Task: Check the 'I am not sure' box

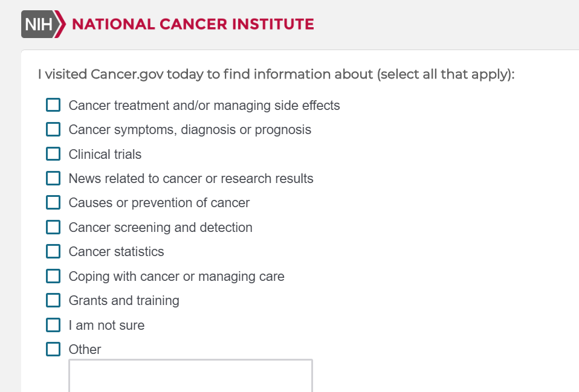Action: pos(54,325)
